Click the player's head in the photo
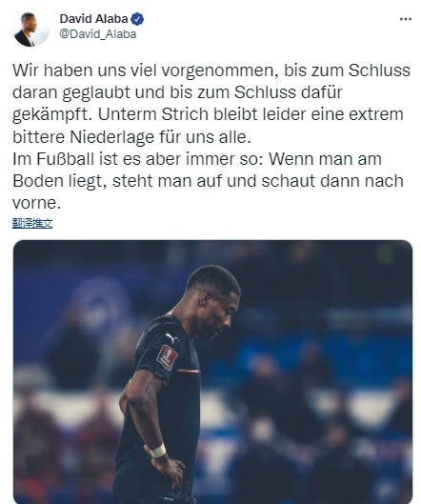Image resolution: width=421 pixels, height=504 pixels. 214,302
